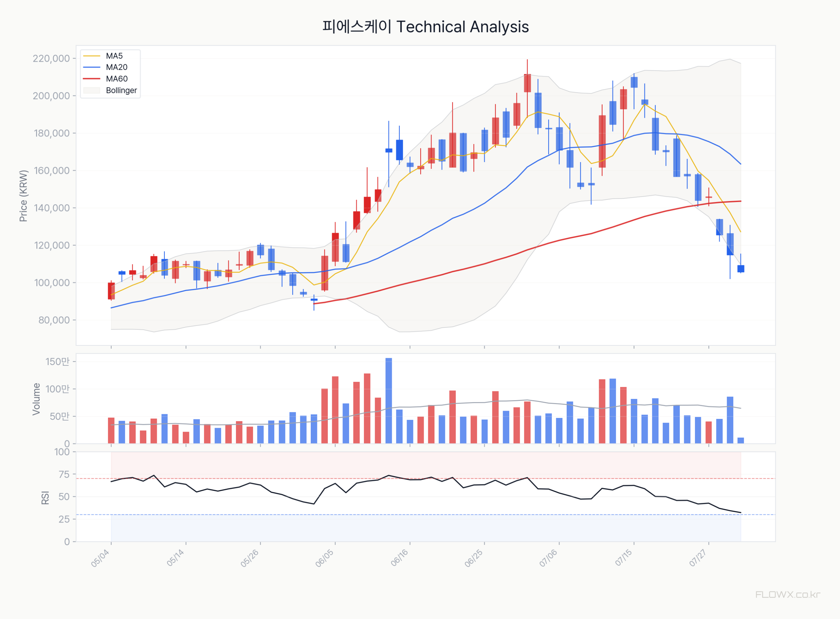Click the "180,000" price axis label
This screenshot has height=619, width=840.
click(x=52, y=133)
